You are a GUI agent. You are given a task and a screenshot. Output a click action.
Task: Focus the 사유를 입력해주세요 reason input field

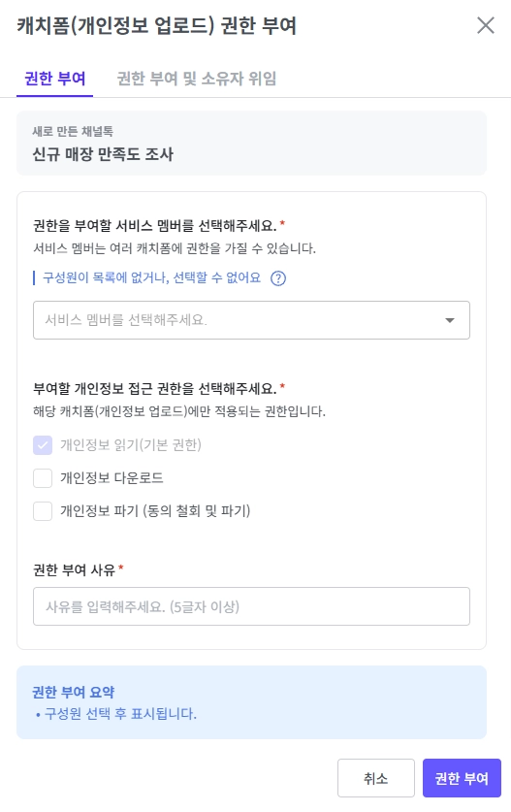(x=251, y=606)
